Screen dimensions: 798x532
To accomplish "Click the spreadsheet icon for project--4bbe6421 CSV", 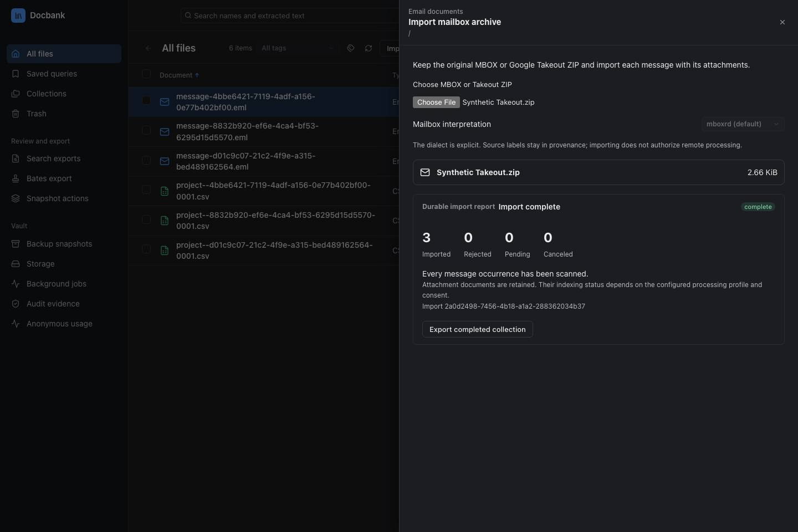I will point(165,191).
